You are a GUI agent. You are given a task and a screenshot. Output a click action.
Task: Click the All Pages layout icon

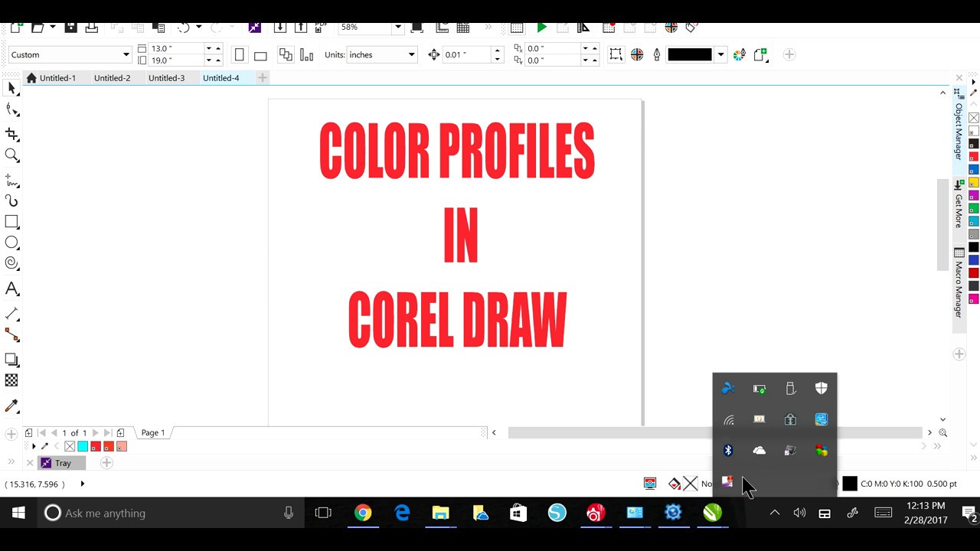286,55
